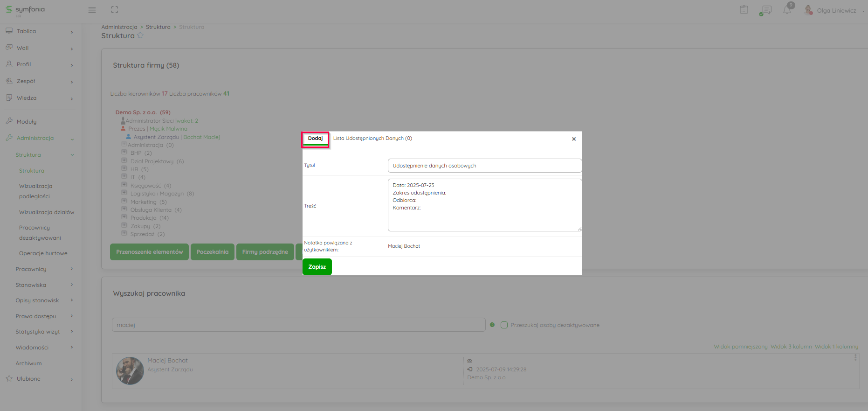The width and height of the screenshot is (868, 411).
Task: Toggle fullscreen mode icon
Action: click(x=115, y=10)
